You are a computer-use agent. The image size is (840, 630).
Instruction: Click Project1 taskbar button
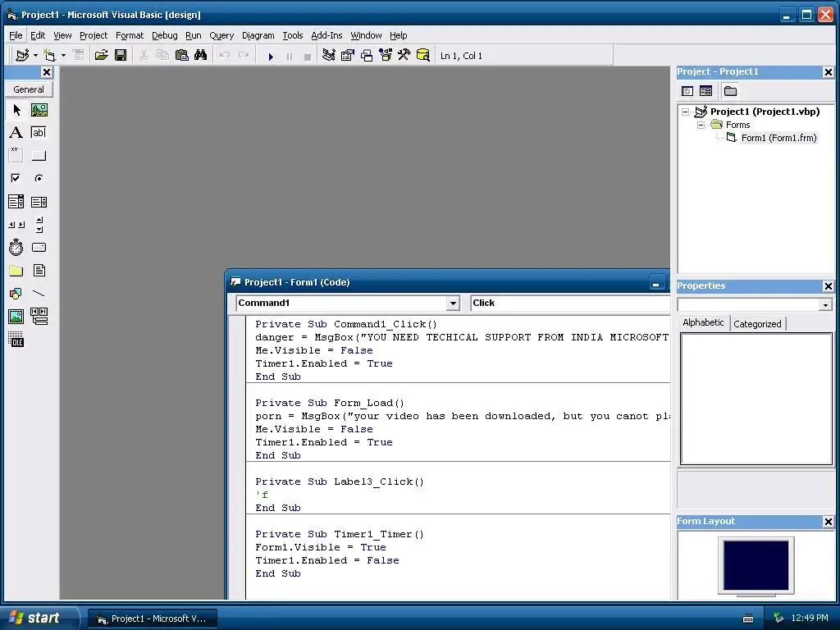pyautogui.click(x=153, y=619)
